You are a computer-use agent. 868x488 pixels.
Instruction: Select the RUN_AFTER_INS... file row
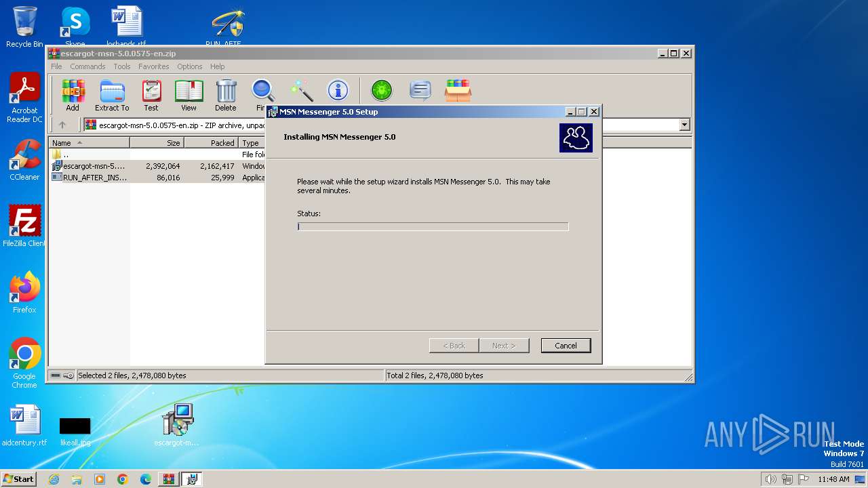coord(157,178)
